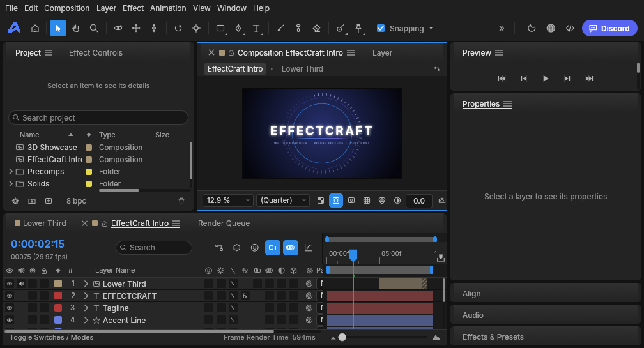Show hidden toolbar items with double chevron
The width and height of the screenshot is (644, 348).
pyautogui.click(x=502, y=28)
